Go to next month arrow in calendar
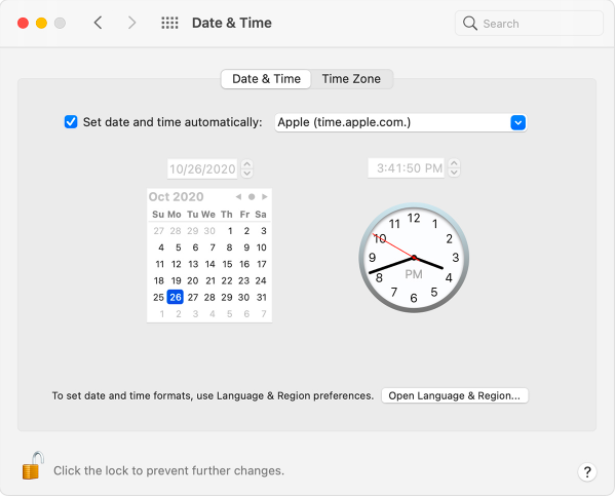 [x=265, y=196]
